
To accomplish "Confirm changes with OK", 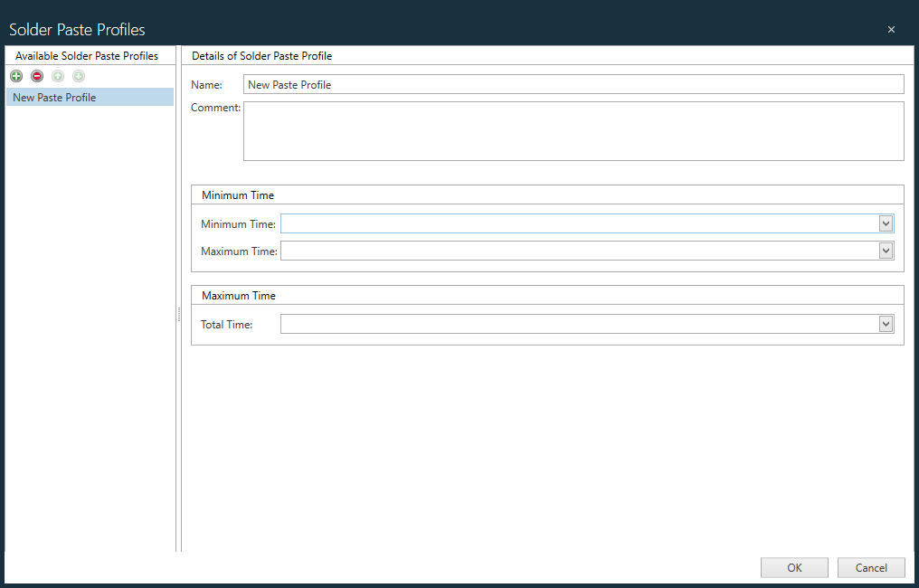I will tap(793, 567).
